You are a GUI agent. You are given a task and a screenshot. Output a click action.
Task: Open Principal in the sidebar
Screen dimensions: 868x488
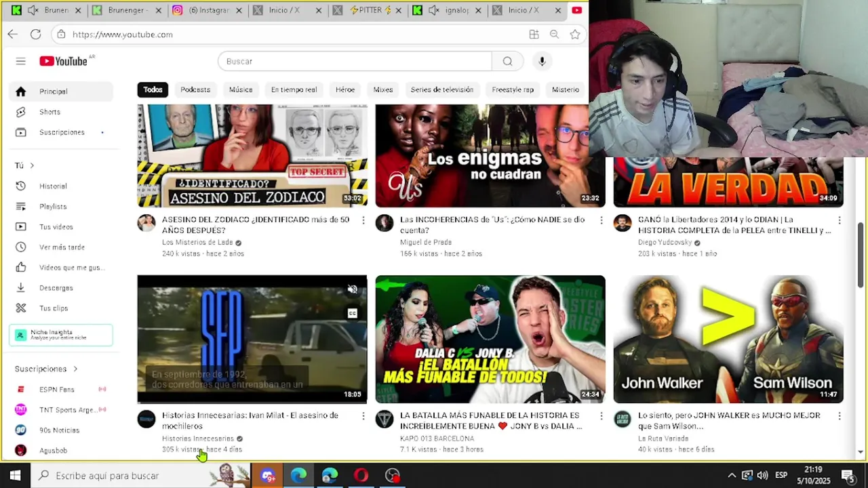click(x=61, y=91)
